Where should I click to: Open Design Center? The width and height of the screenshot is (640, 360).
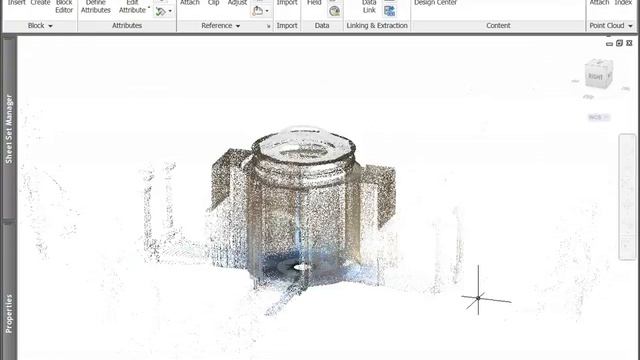[x=436, y=3]
